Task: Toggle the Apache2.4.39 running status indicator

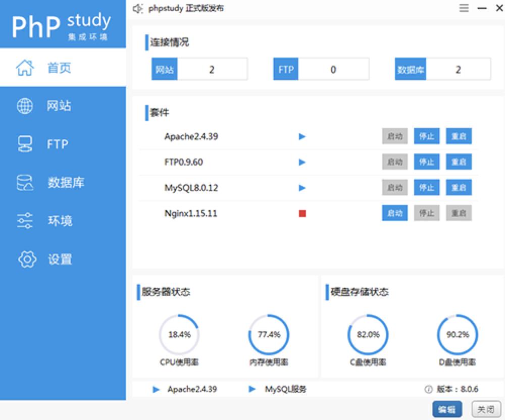Action: (x=301, y=136)
